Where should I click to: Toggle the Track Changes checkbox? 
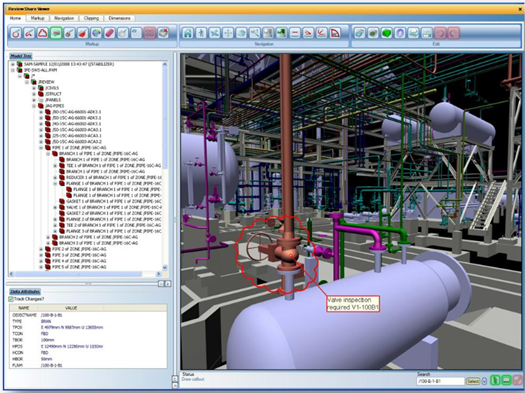[11, 299]
